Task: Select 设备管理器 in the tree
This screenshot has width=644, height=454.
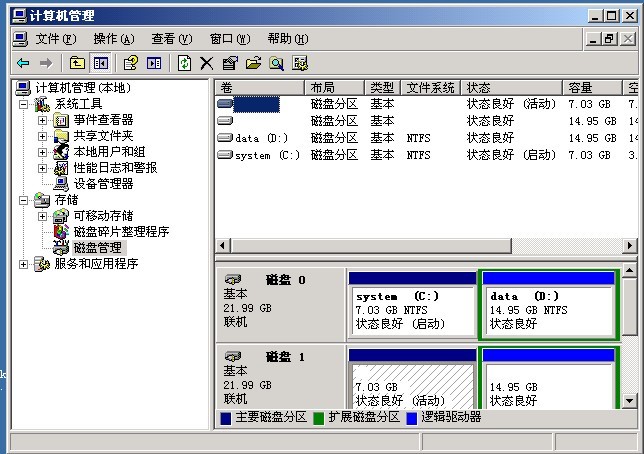Action: click(x=103, y=184)
